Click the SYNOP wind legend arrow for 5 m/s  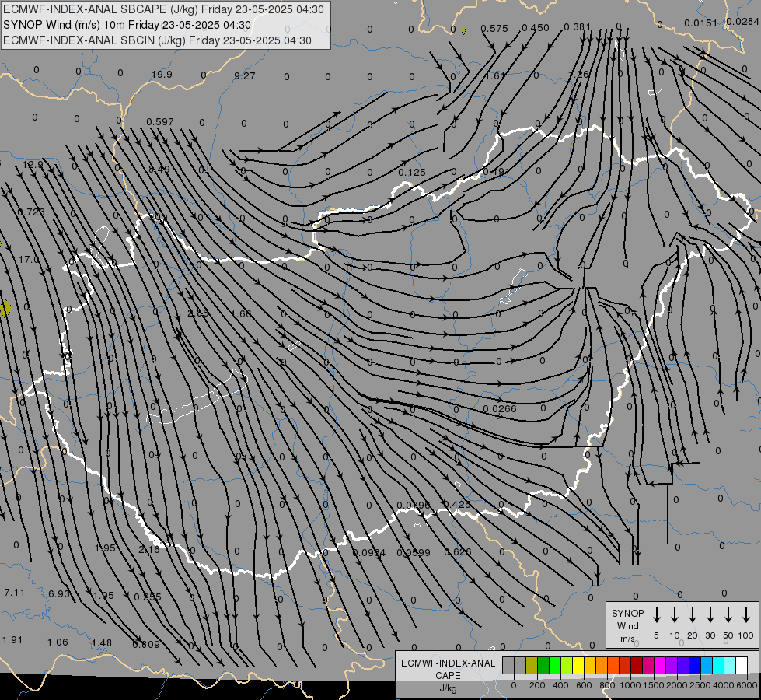[656, 614]
